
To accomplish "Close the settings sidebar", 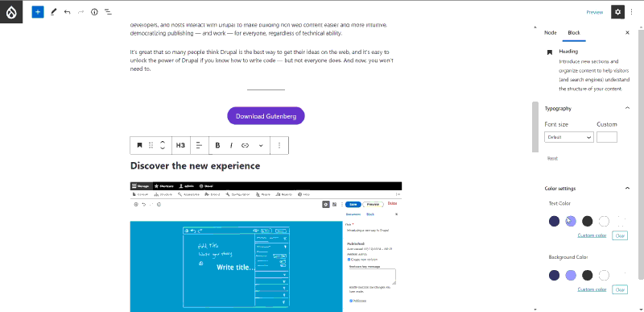I will coord(627,32).
